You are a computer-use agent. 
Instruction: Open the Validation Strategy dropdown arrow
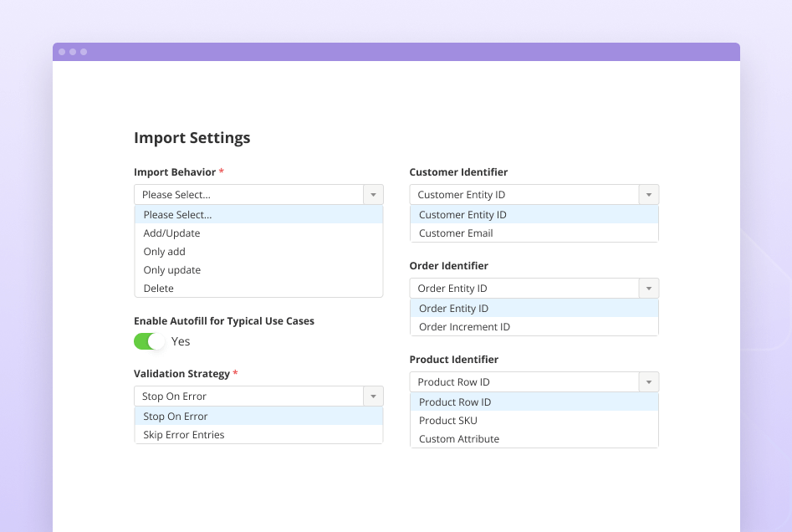(x=373, y=396)
